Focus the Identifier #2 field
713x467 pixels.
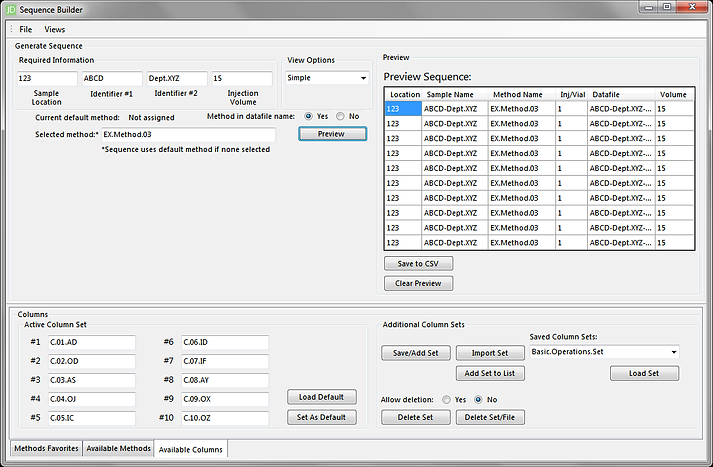coord(177,78)
